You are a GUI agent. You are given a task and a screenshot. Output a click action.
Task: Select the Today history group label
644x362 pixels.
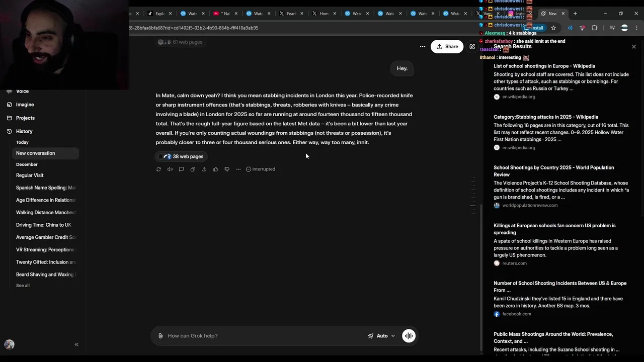22,142
